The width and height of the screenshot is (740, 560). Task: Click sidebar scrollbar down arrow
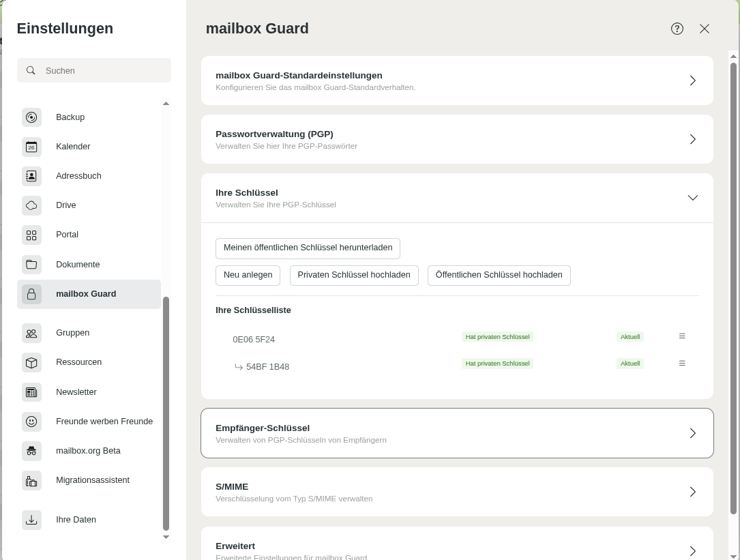(166, 537)
